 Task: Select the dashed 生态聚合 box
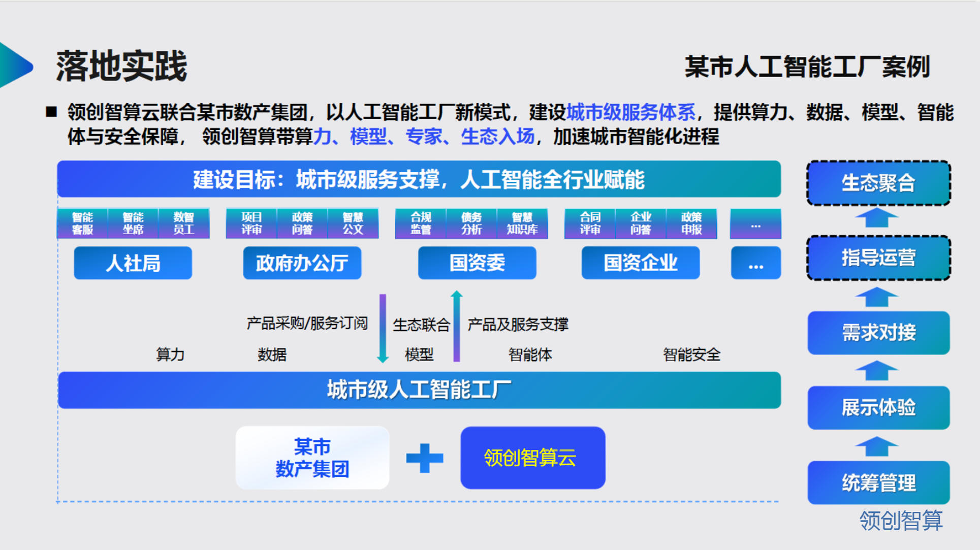(x=878, y=183)
